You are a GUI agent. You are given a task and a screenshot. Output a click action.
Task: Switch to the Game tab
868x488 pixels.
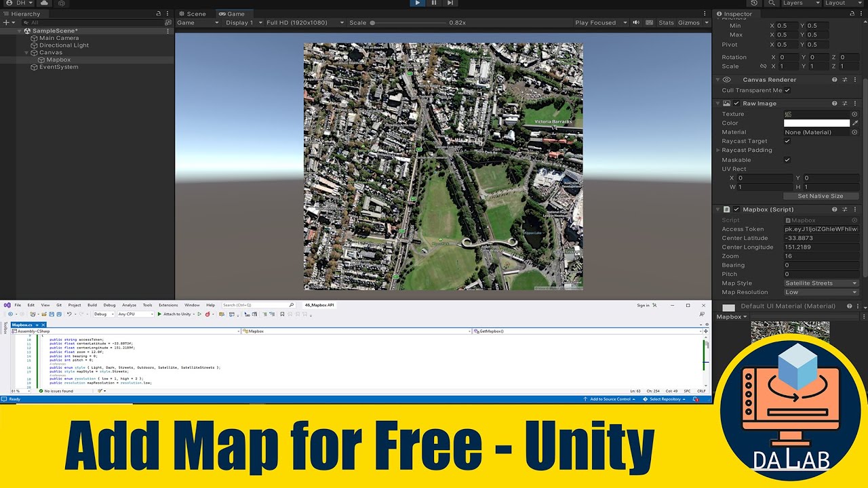232,14
